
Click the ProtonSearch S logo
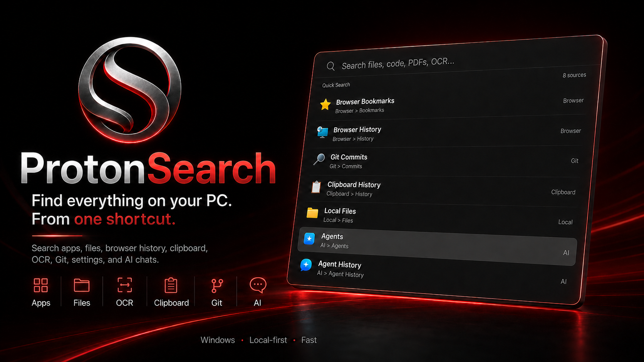click(x=130, y=90)
